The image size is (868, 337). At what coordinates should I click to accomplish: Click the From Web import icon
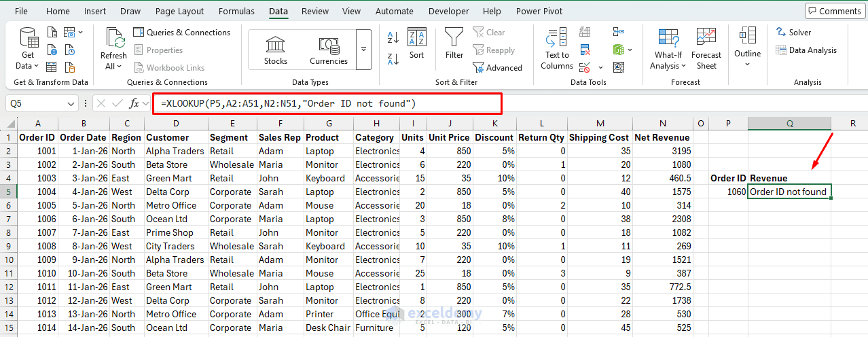click(52, 50)
